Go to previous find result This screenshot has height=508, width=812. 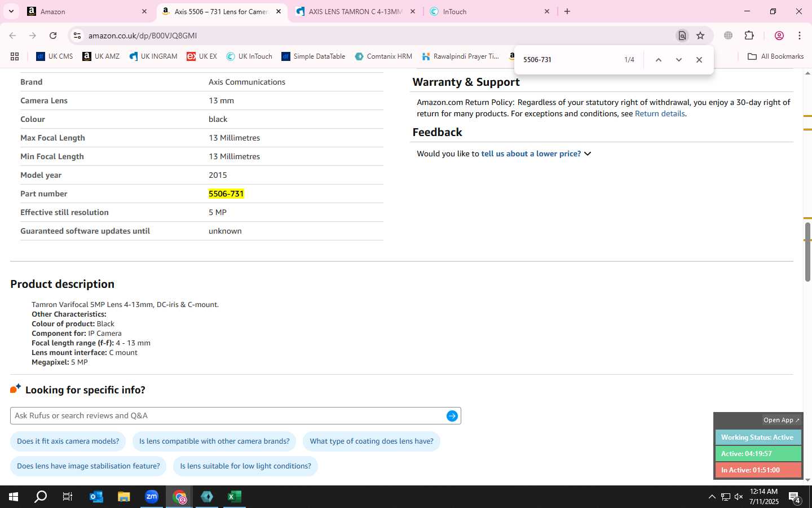pyautogui.click(x=658, y=60)
